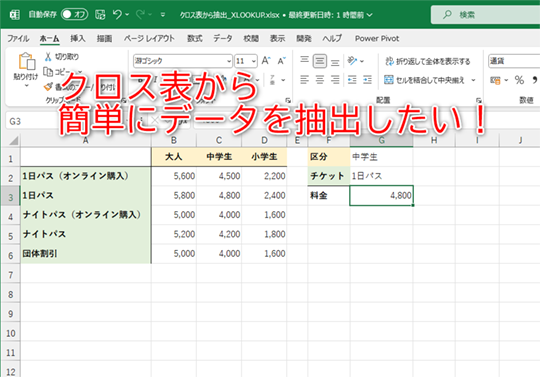This screenshot has height=377, width=540.
Task: Switch to the 数式 tab
Action: click(195, 38)
